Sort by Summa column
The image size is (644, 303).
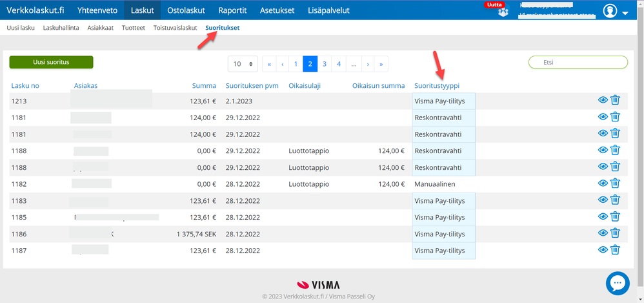204,85
